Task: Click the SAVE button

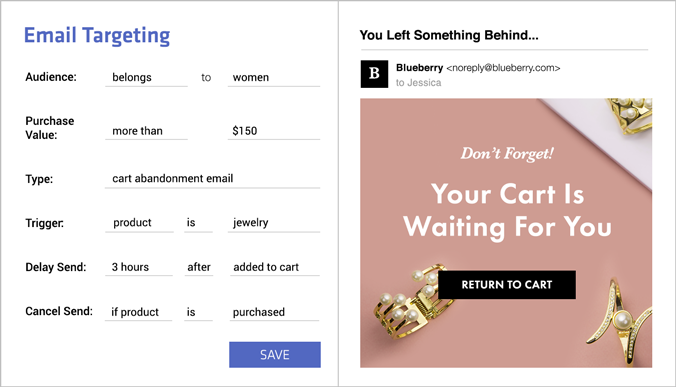Action: [x=275, y=355]
